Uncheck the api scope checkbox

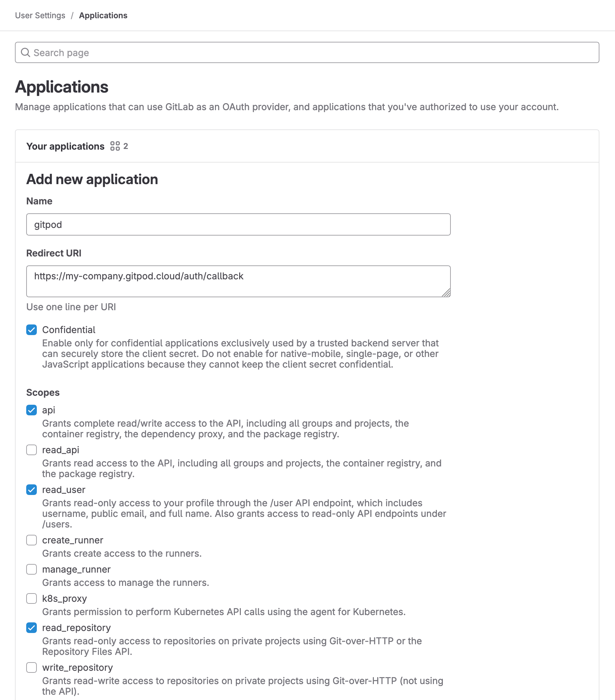pyautogui.click(x=32, y=410)
